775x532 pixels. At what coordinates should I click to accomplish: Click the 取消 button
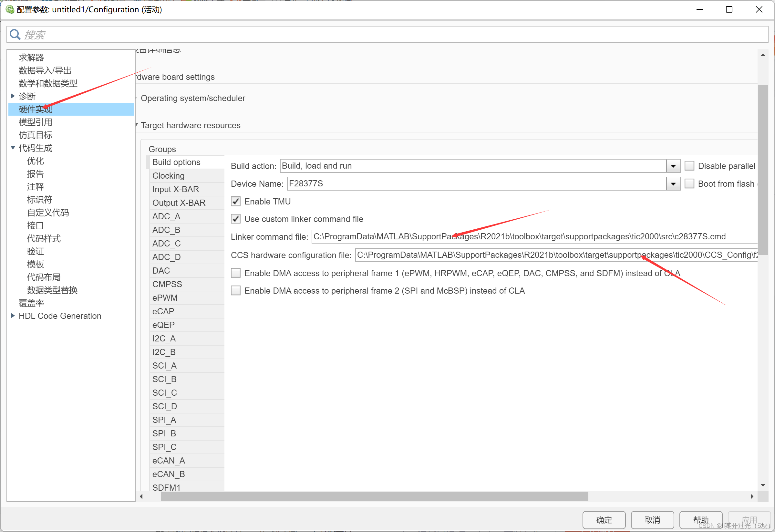(652, 520)
